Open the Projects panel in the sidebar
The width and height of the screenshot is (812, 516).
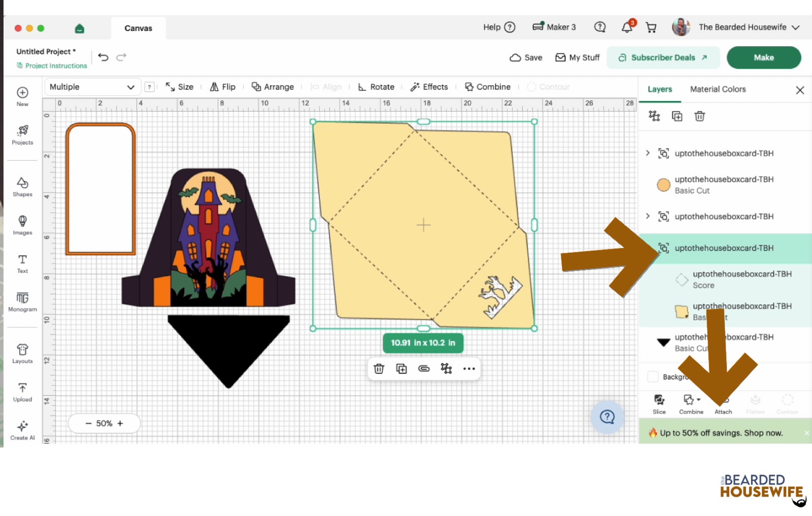point(22,135)
